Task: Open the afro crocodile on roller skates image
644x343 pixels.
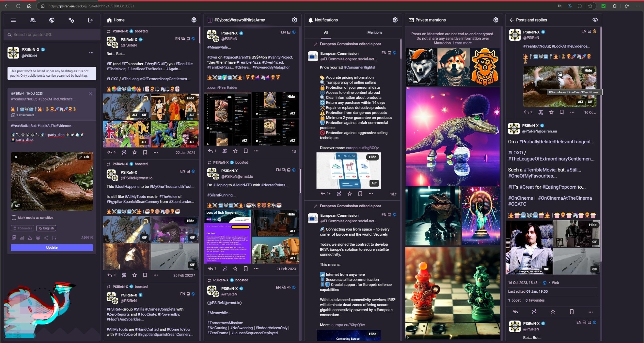Action: pos(452,136)
